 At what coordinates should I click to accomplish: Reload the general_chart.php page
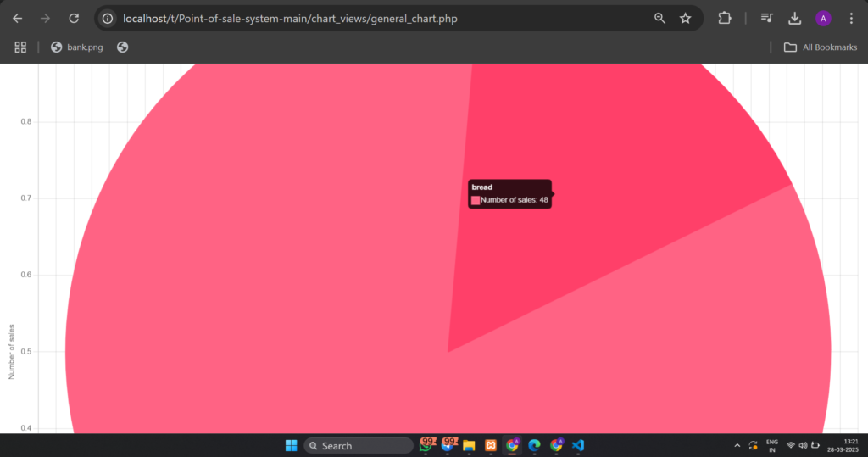pos(74,19)
